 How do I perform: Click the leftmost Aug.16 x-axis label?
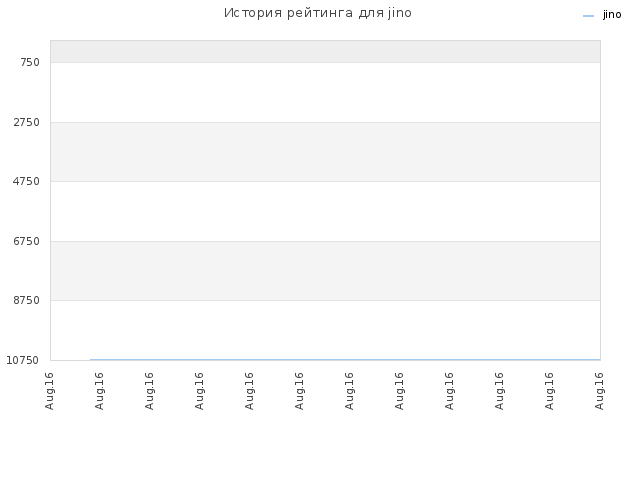(x=49, y=391)
